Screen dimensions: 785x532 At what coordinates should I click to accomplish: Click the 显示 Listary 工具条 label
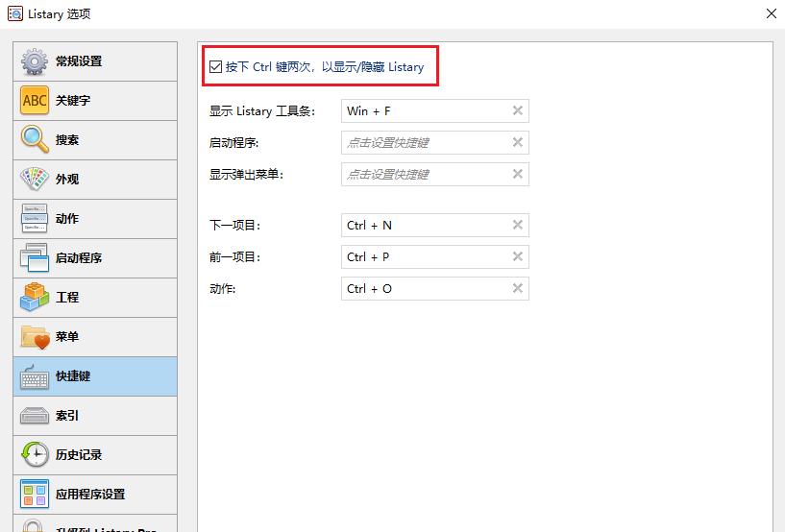(262, 111)
